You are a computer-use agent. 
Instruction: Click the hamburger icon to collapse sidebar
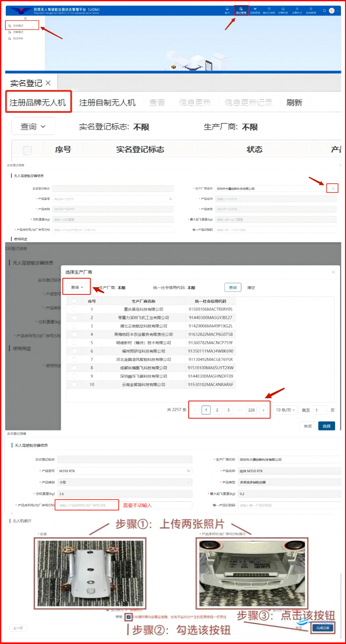coord(25,18)
